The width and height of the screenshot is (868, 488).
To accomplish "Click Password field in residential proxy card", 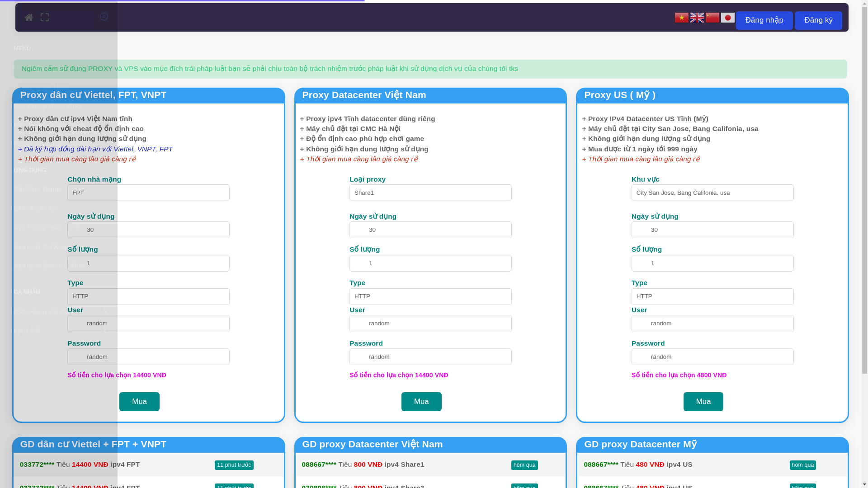I will coord(148,357).
